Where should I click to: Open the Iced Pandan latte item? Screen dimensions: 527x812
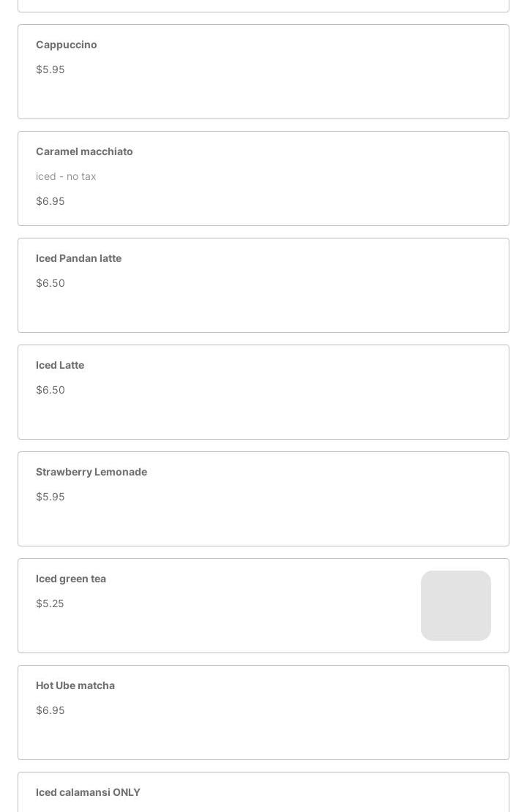pos(78,258)
